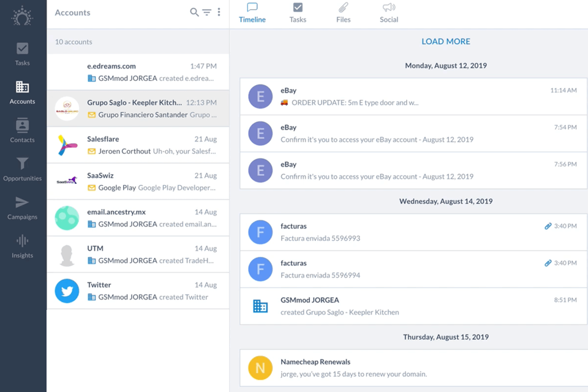This screenshot has width=588, height=392.
Task: Click the Accounts panel title
Action: pos(72,13)
